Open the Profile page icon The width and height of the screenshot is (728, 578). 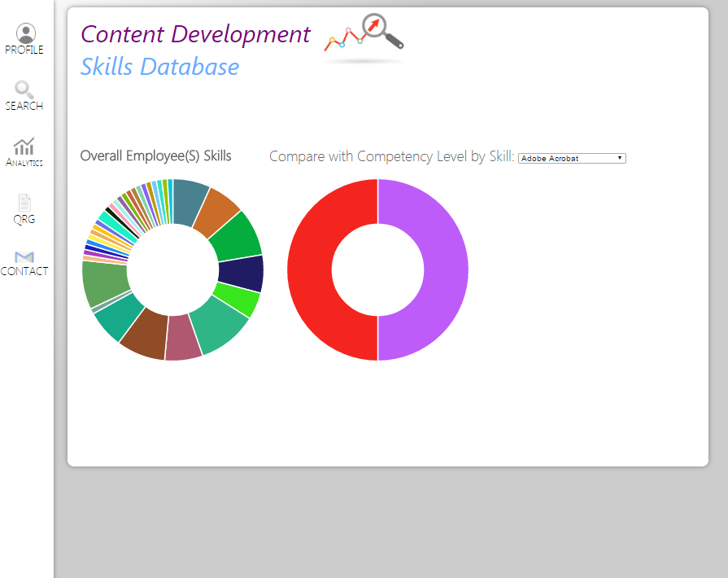click(x=26, y=33)
